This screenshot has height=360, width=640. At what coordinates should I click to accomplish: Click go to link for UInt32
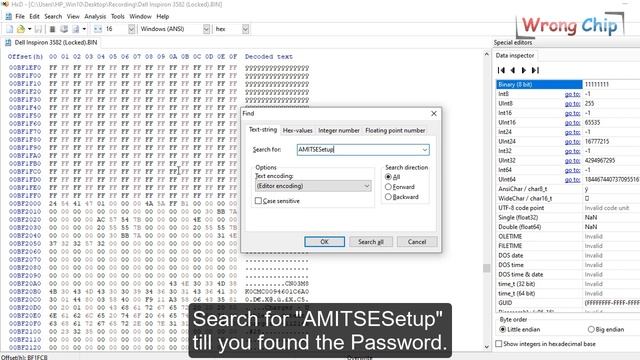coord(572,161)
